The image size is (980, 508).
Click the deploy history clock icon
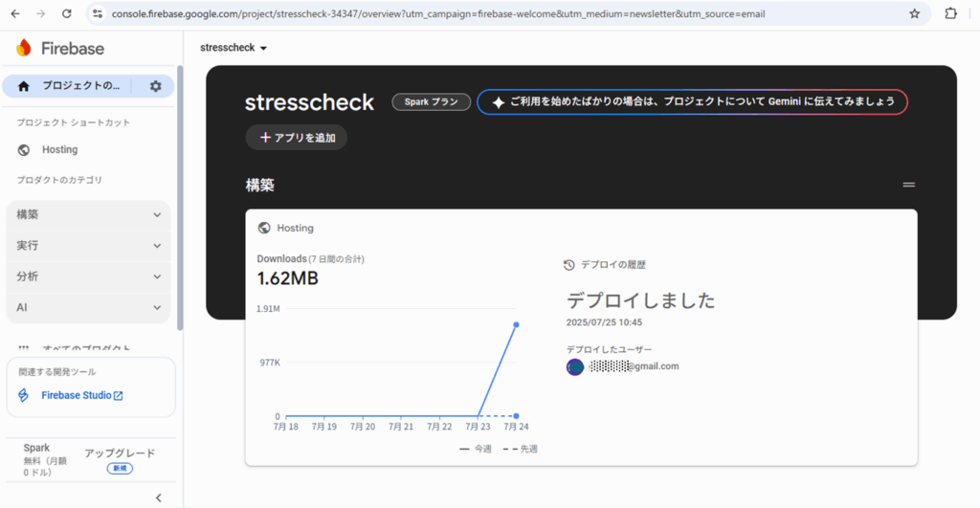tap(568, 265)
